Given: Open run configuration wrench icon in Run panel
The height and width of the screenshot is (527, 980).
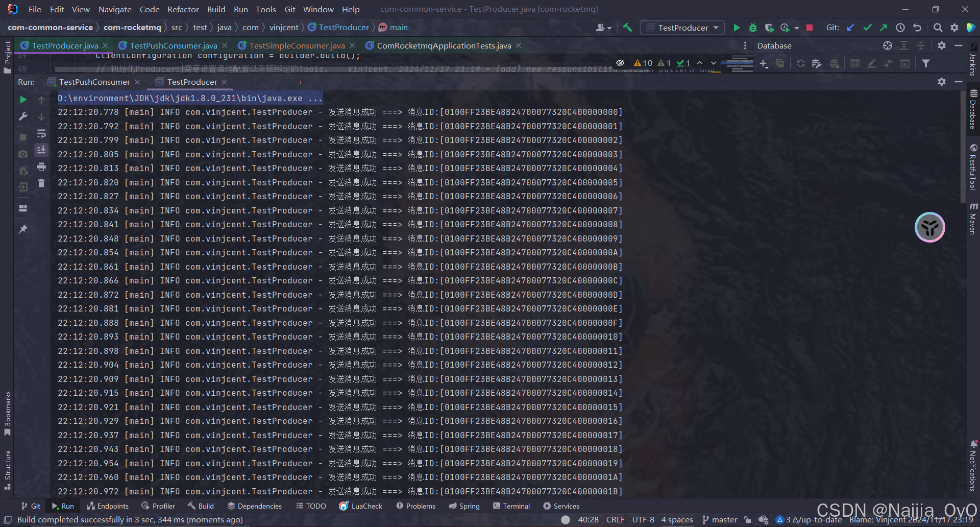Looking at the screenshot, I should point(23,116).
